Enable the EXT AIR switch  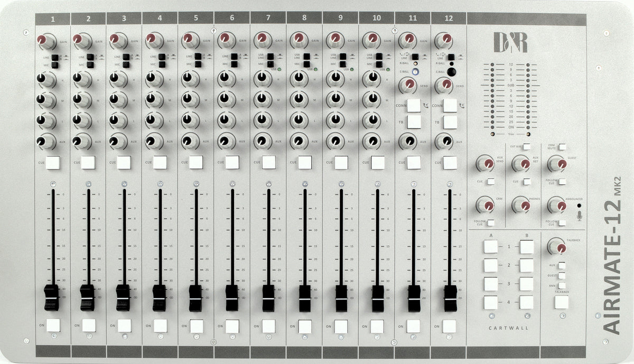tap(526, 147)
